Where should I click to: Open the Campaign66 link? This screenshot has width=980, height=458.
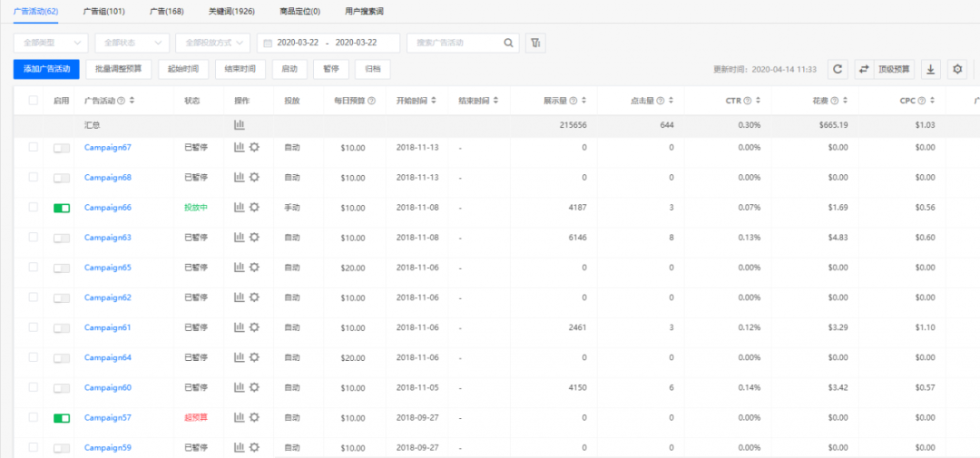click(107, 207)
